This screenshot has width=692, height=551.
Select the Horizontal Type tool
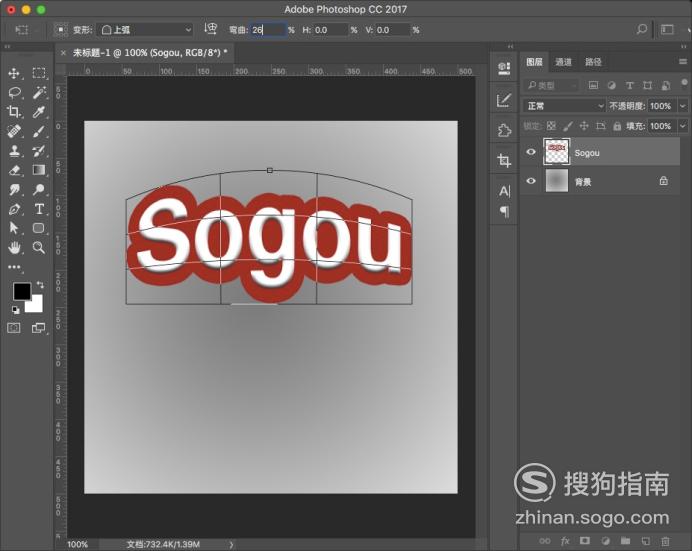(39, 209)
